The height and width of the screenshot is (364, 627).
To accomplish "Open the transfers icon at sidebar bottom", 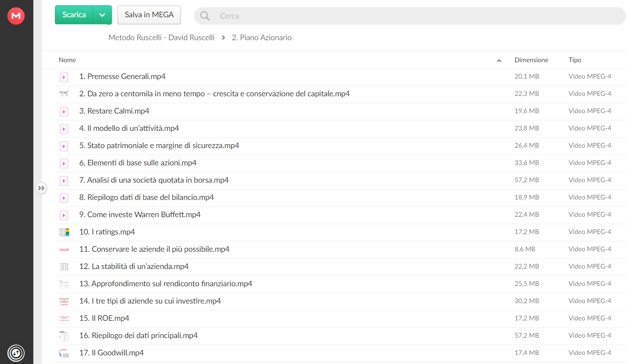I will 16,353.
